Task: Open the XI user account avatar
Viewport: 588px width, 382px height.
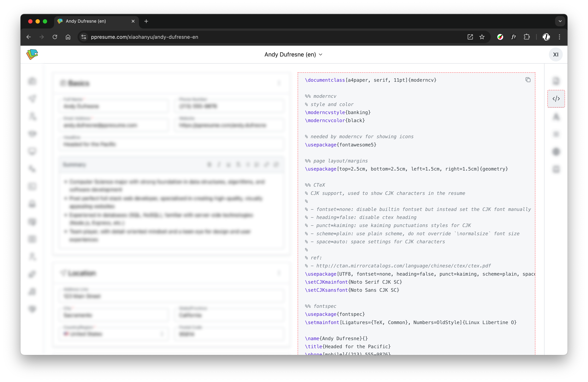Action: tap(556, 55)
